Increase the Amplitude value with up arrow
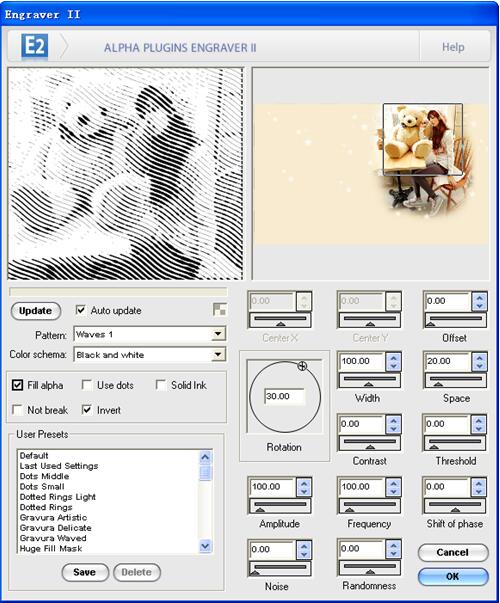This screenshot has width=500, height=603. click(304, 483)
